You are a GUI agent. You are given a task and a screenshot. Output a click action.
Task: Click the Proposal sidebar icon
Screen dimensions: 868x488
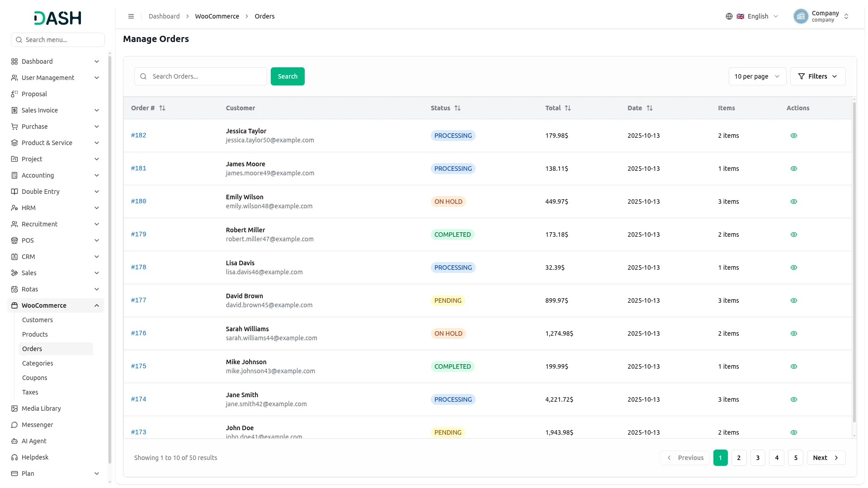click(14, 94)
